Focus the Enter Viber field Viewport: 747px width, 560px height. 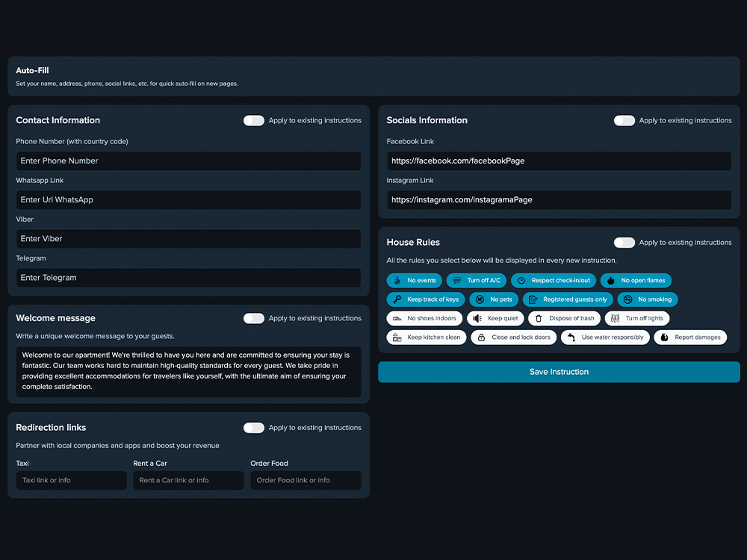click(188, 239)
